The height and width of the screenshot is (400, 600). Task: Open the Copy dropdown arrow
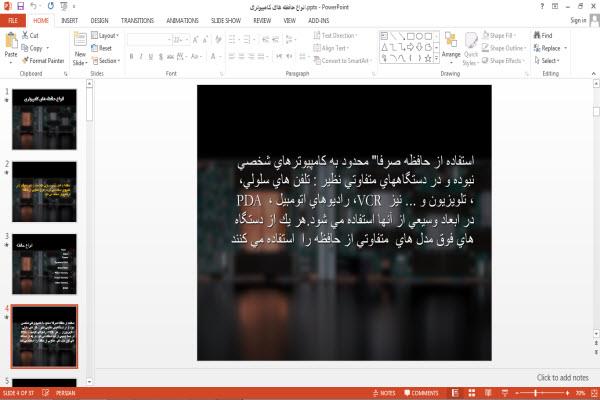pyautogui.click(x=48, y=48)
